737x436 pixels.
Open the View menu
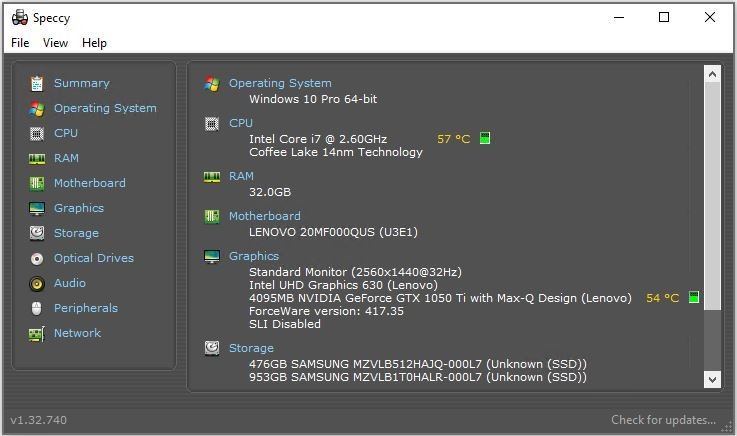click(55, 43)
